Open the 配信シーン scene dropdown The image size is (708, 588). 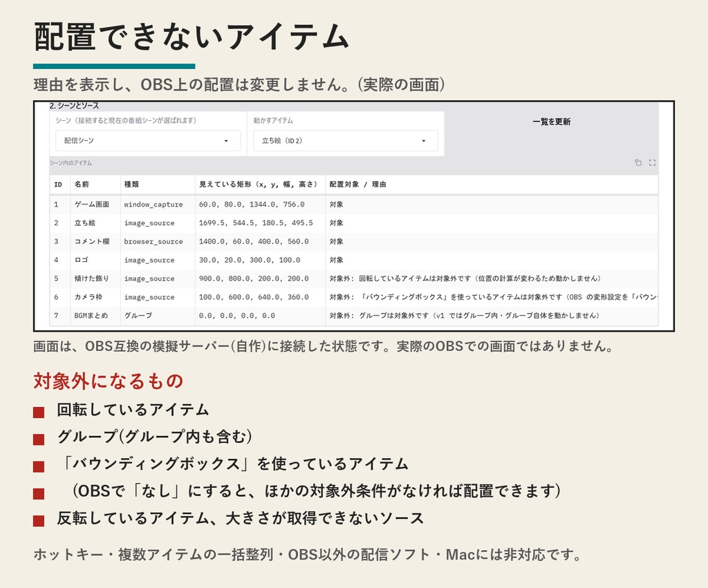coord(148,140)
